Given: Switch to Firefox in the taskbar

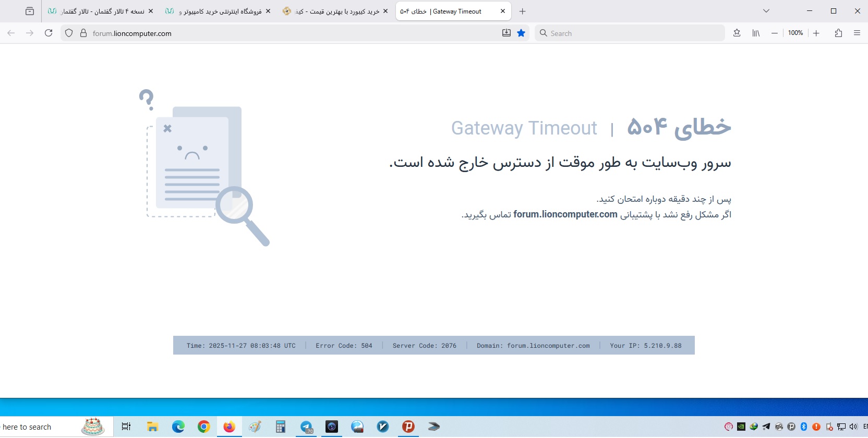Looking at the screenshot, I should pos(229,427).
